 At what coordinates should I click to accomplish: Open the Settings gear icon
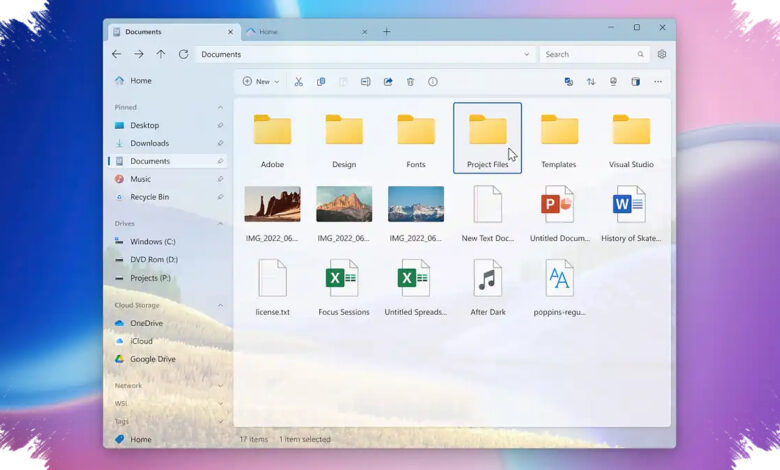point(662,54)
